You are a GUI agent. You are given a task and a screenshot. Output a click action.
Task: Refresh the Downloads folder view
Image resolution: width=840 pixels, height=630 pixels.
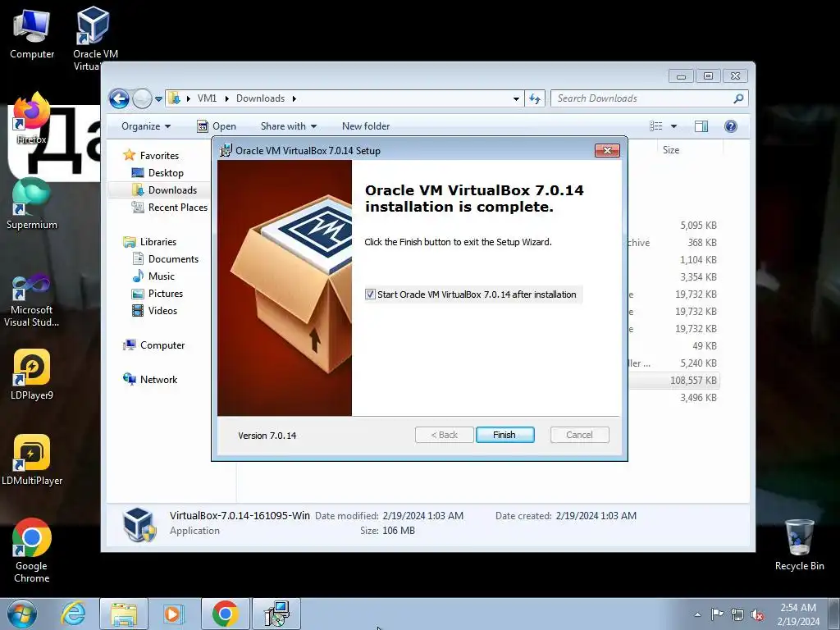click(x=535, y=98)
